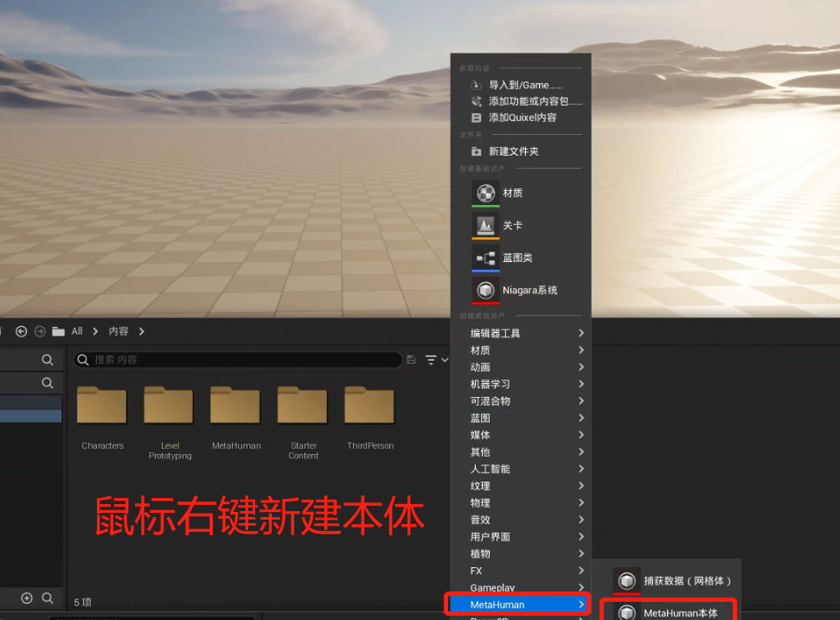Click the folder icon beside All in breadcrumb
Screen dimensions: 840x620
[x=58, y=331]
